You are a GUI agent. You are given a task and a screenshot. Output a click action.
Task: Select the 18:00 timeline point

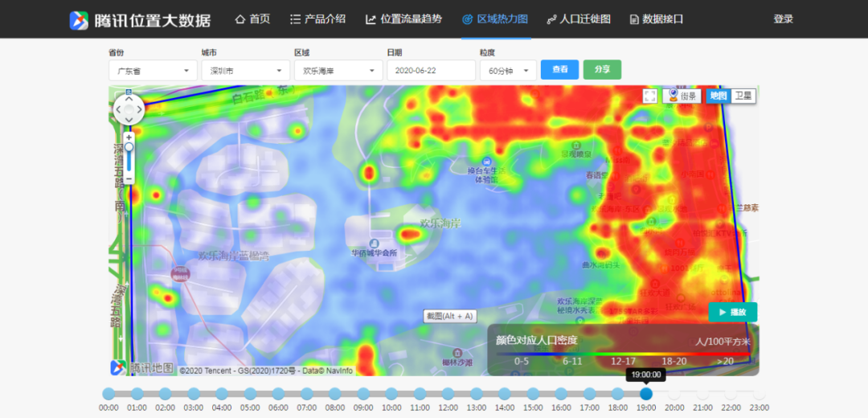618,394
